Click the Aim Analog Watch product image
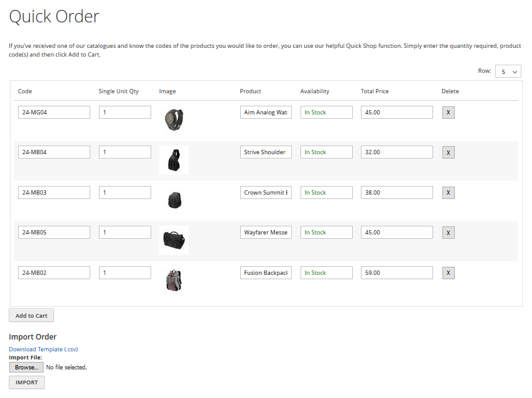This screenshot has width=532, height=398. 174,119
